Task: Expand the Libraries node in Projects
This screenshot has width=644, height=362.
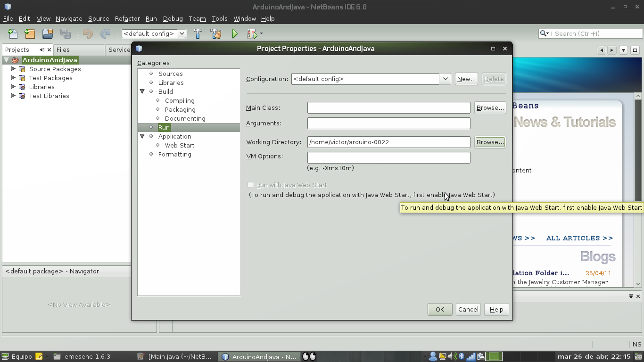Action: 13,87
